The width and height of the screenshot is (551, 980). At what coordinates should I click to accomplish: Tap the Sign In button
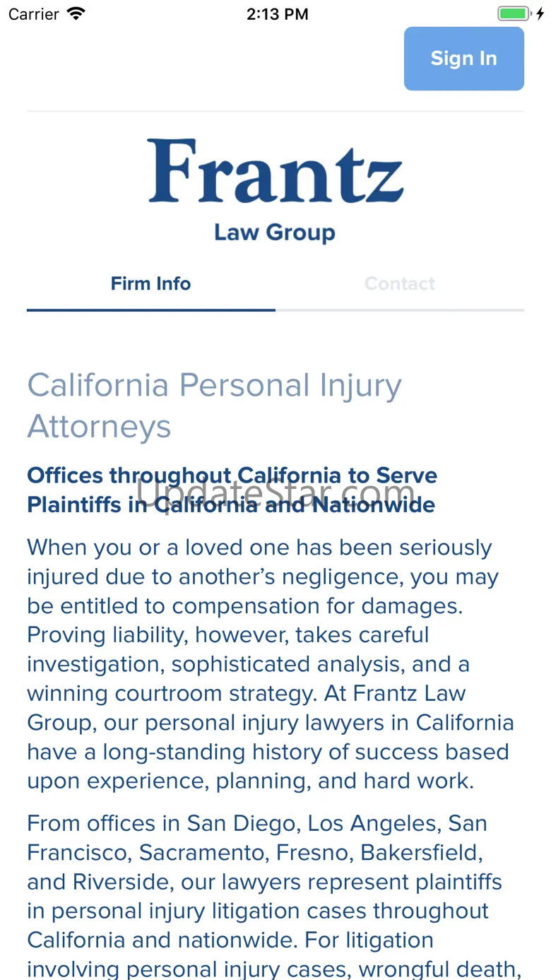point(463,59)
